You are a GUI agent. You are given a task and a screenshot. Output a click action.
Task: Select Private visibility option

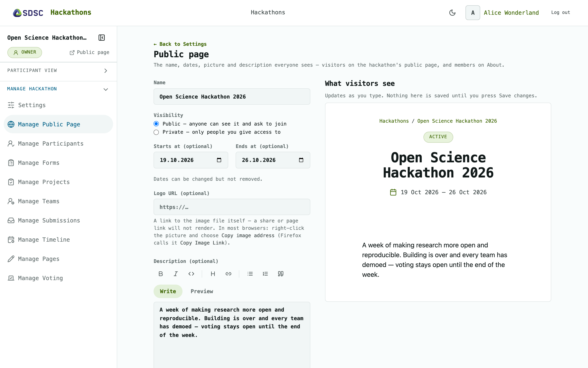[x=156, y=132]
